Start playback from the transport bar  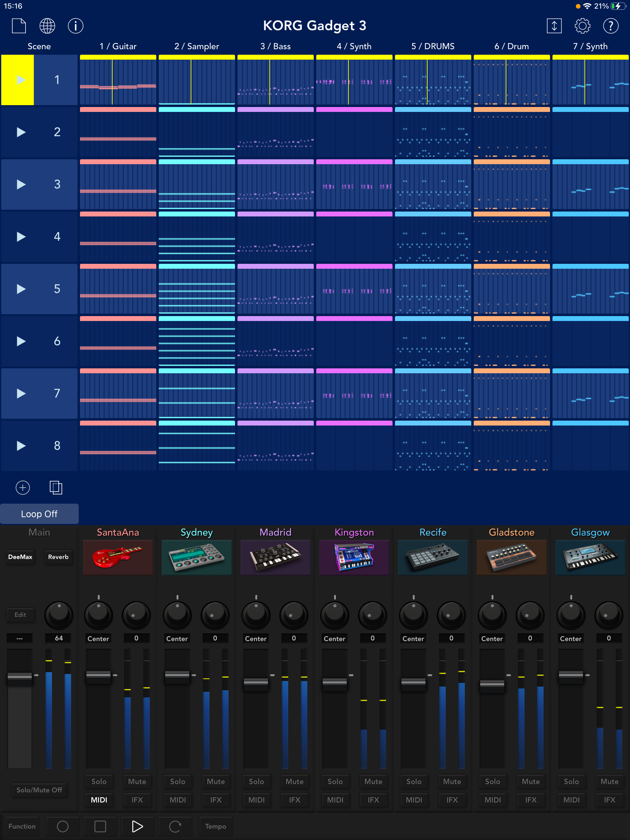[x=138, y=826]
